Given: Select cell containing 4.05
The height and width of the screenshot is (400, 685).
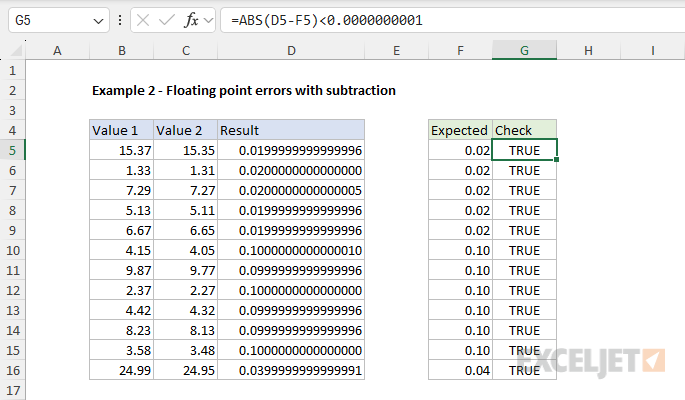Looking at the screenshot, I should pos(186,250).
